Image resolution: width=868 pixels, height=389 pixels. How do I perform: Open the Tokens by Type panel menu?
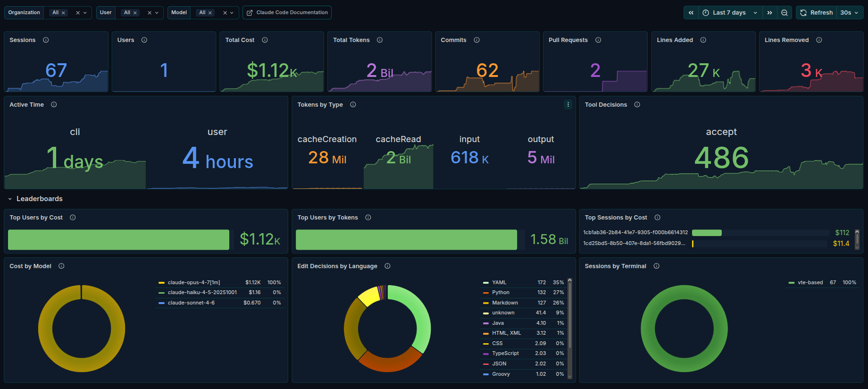pos(568,105)
